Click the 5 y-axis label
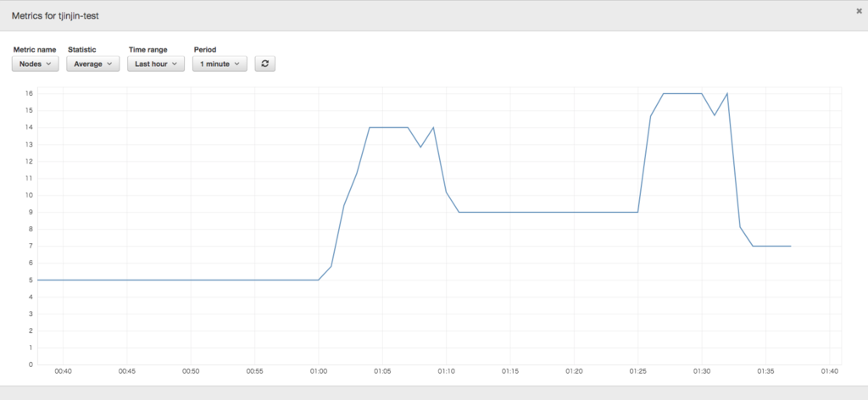Viewport: 868px width, 400px height. point(31,280)
